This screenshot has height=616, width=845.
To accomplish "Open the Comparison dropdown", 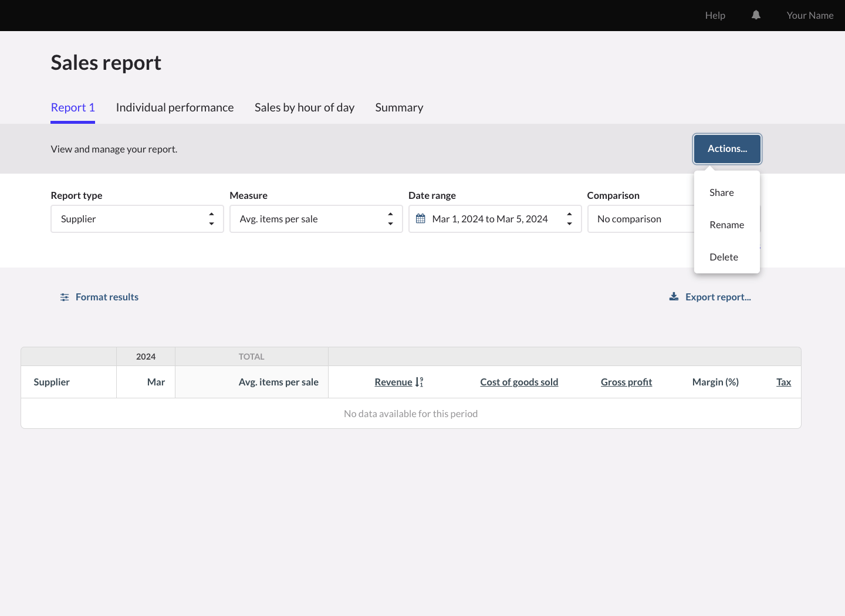I will [640, 219].
